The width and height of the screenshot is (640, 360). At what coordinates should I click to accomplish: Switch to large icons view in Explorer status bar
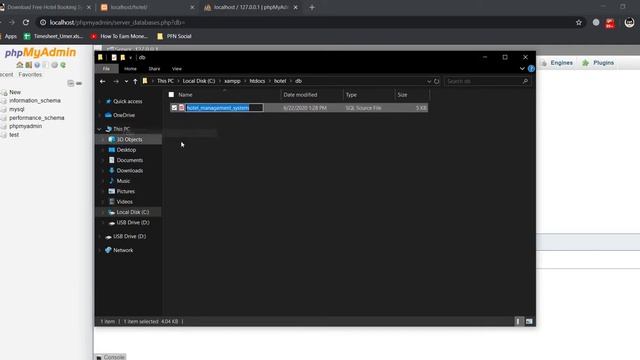[x=529, y=321]
